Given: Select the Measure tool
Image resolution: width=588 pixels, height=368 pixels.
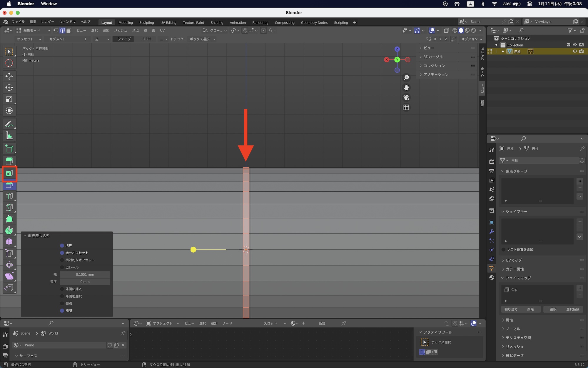Looking at the screenshot, I should [x=9, y=136].
